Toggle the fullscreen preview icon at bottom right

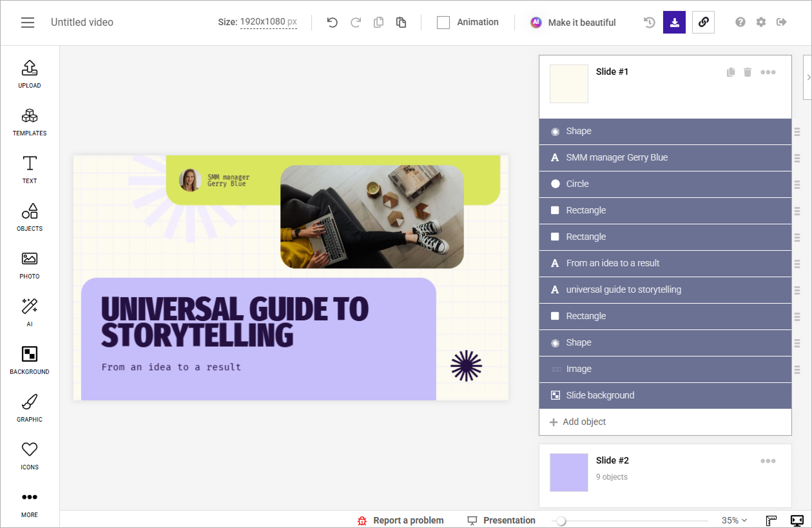point(797,520)
